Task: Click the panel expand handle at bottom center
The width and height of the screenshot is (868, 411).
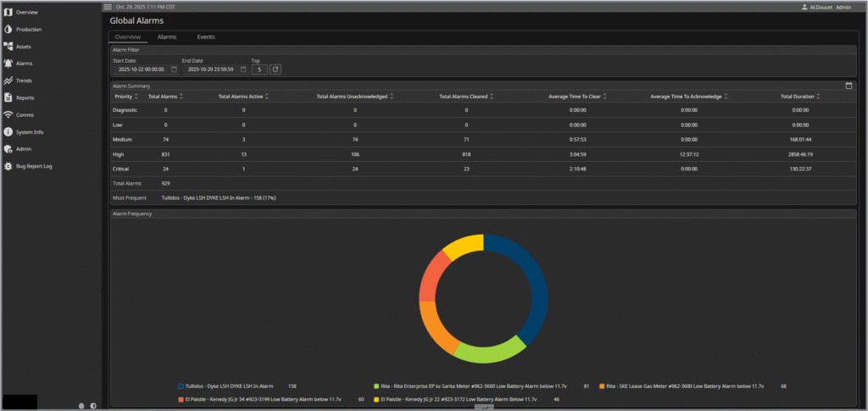Action: pyautogui.click(x=484, y=407)
